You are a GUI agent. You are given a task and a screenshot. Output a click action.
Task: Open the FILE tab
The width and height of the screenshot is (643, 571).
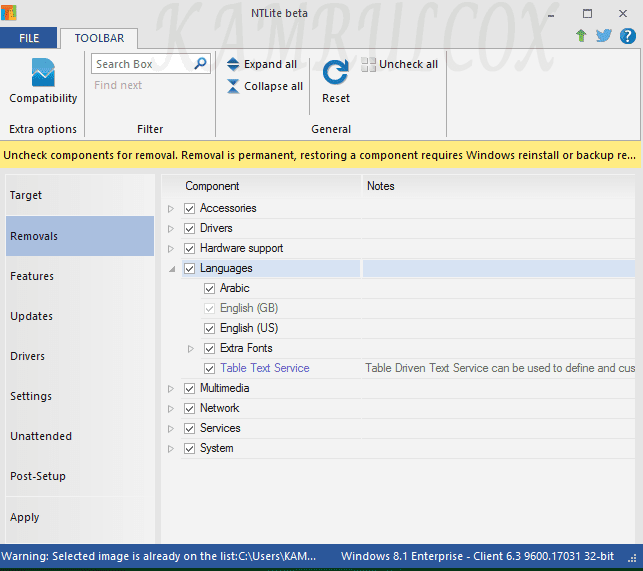pos(29,38)
